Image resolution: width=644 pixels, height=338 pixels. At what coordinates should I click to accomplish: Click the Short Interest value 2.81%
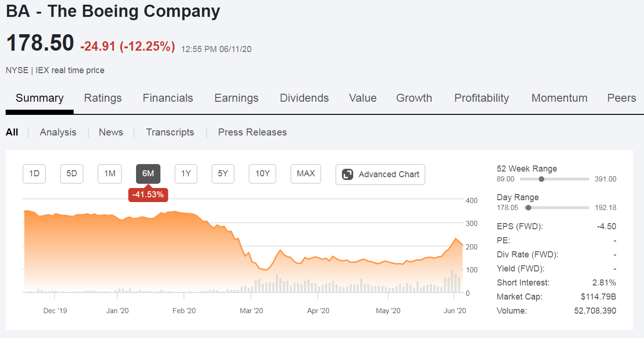pos(604,283)
